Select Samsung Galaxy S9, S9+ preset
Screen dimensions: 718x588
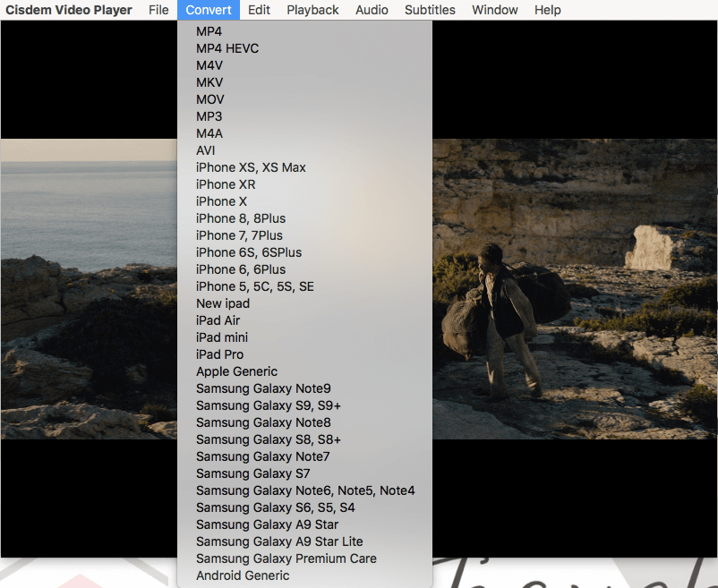point(304,405)
